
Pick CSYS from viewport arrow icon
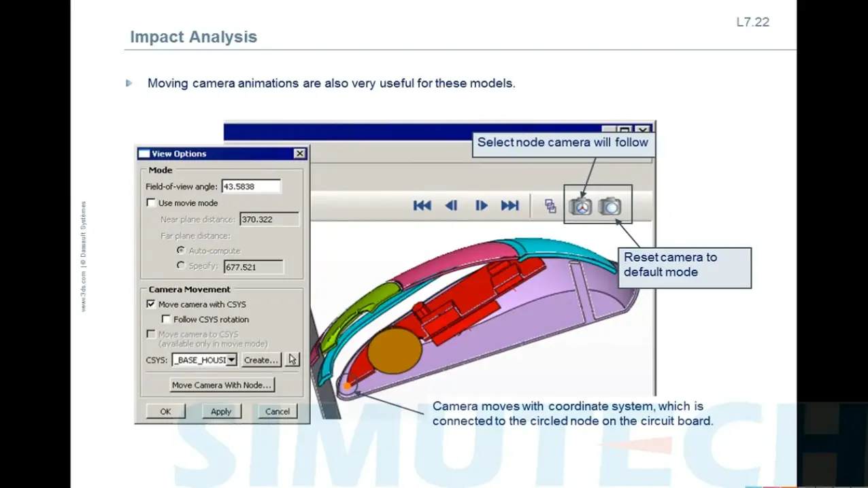[x=293, y=360]
